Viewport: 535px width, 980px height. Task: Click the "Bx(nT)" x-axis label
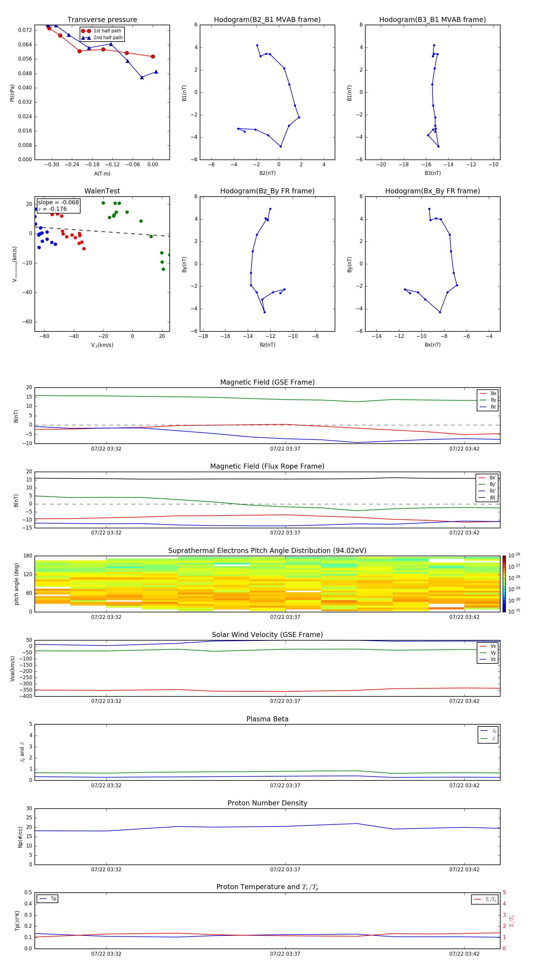(432, 345)
